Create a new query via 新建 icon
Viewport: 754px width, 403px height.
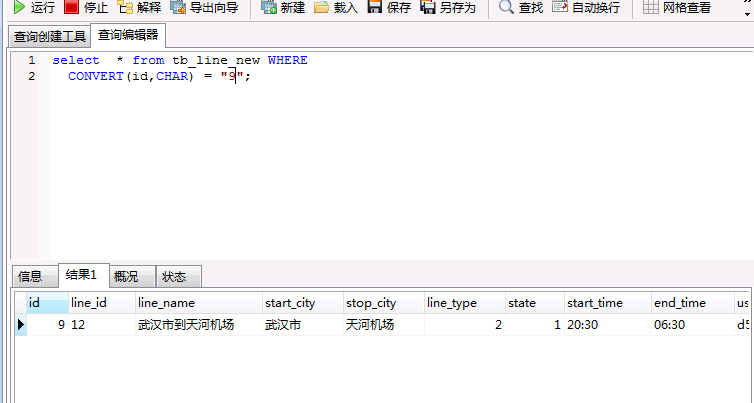point(269,7)
